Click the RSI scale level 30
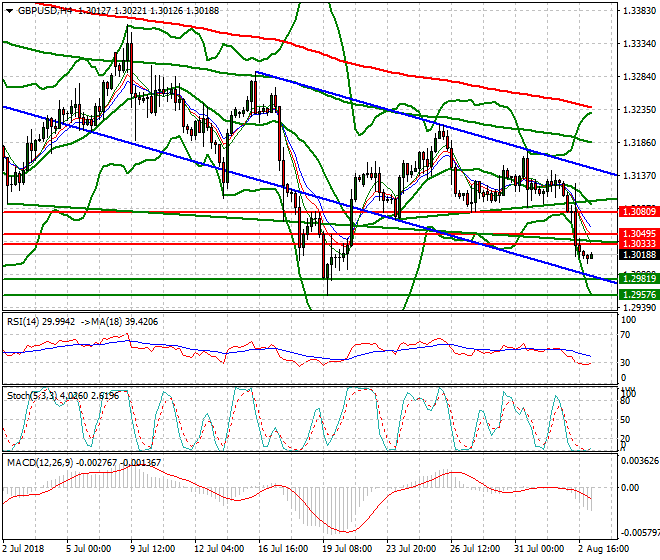660x560 pixels. pos(625,363)
